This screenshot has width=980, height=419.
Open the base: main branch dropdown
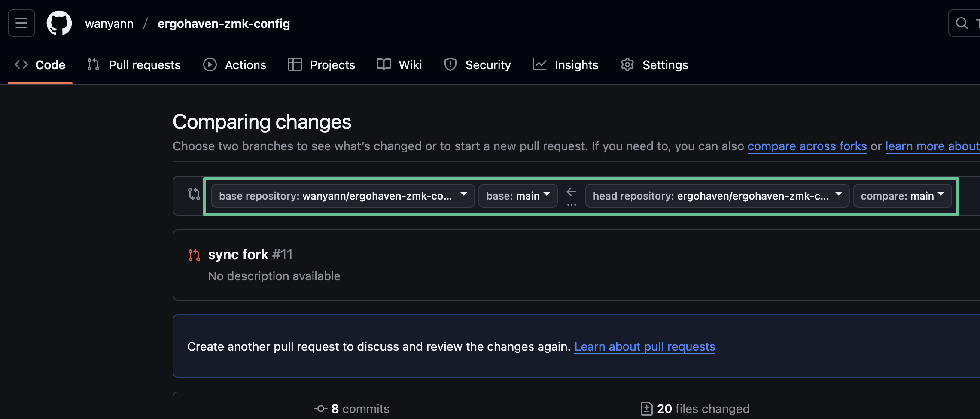tap(518, 196)
